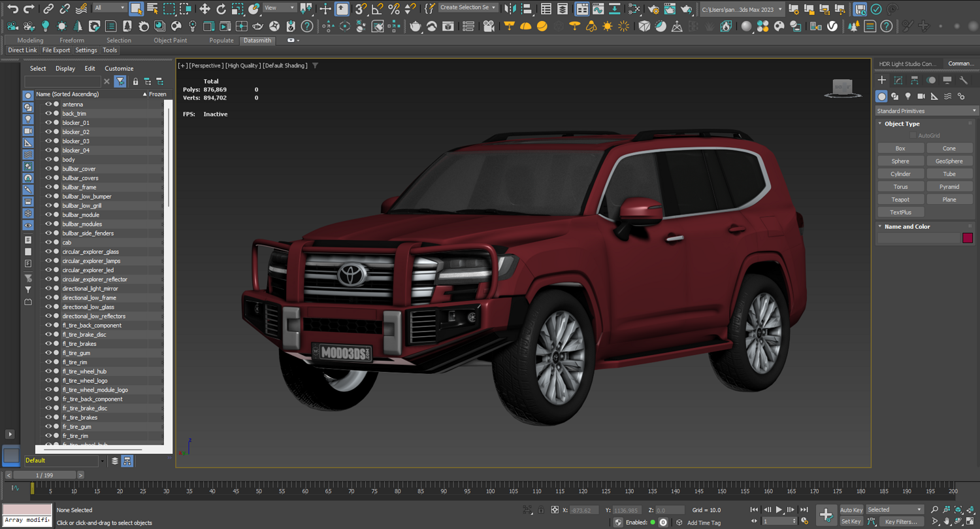Open Select by Name list icon
The image size is (980, 529).
click(x=152, y=9)
